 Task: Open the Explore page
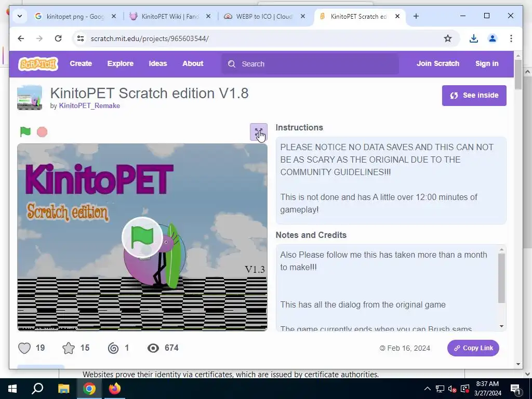click(121, 63)
